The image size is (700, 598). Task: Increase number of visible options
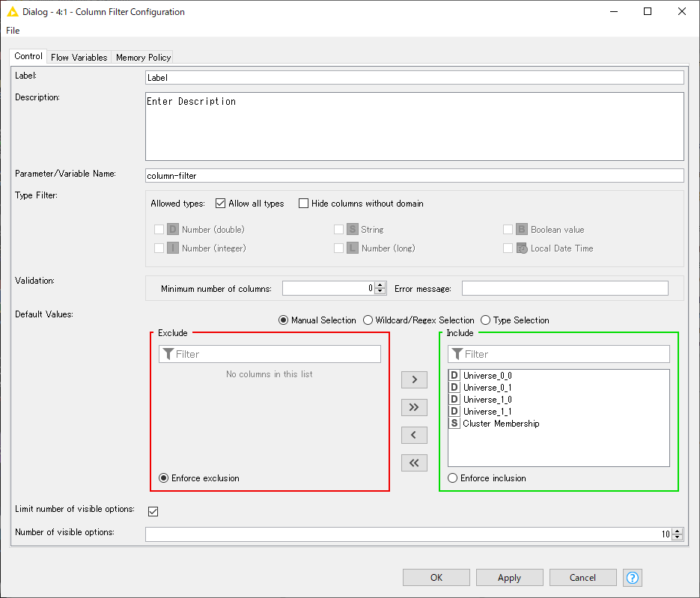678,531
